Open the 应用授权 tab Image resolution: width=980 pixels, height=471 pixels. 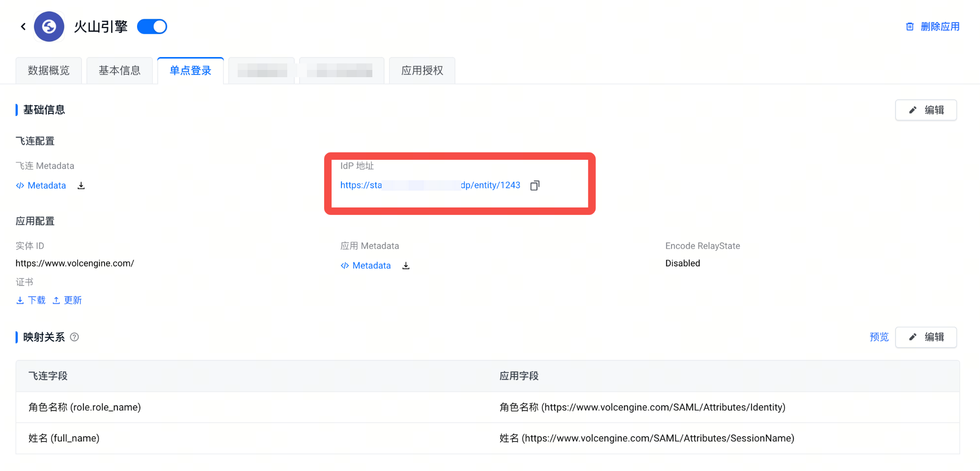pyautogui.click(x=422, y=71)
